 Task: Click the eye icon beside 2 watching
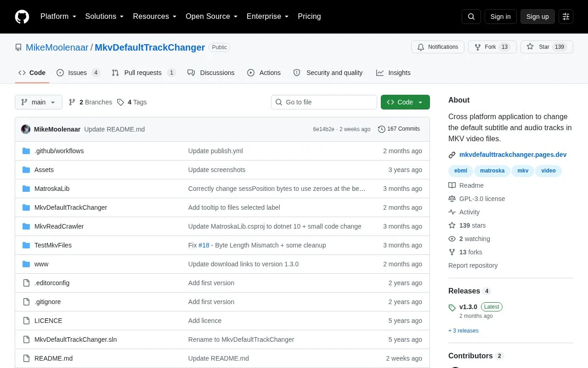click(452, 239)
